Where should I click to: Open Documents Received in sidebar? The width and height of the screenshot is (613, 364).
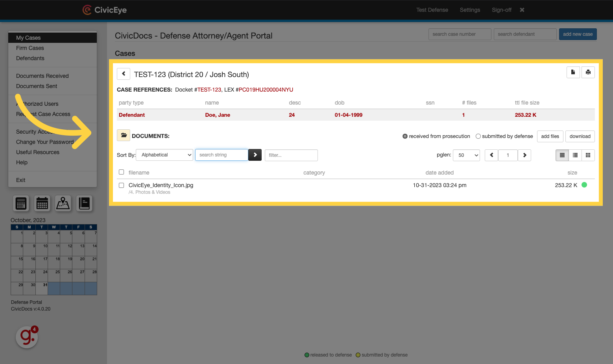pos(42,76)
